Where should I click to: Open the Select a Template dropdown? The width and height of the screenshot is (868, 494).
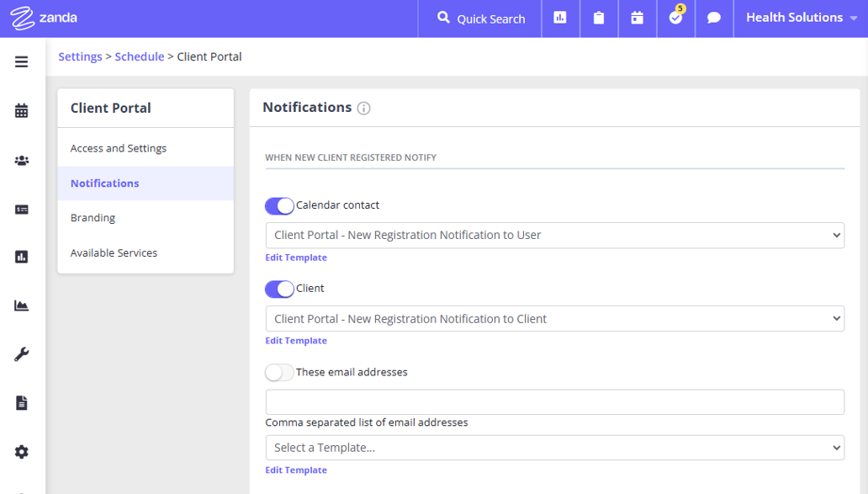(x=554, y=447)
